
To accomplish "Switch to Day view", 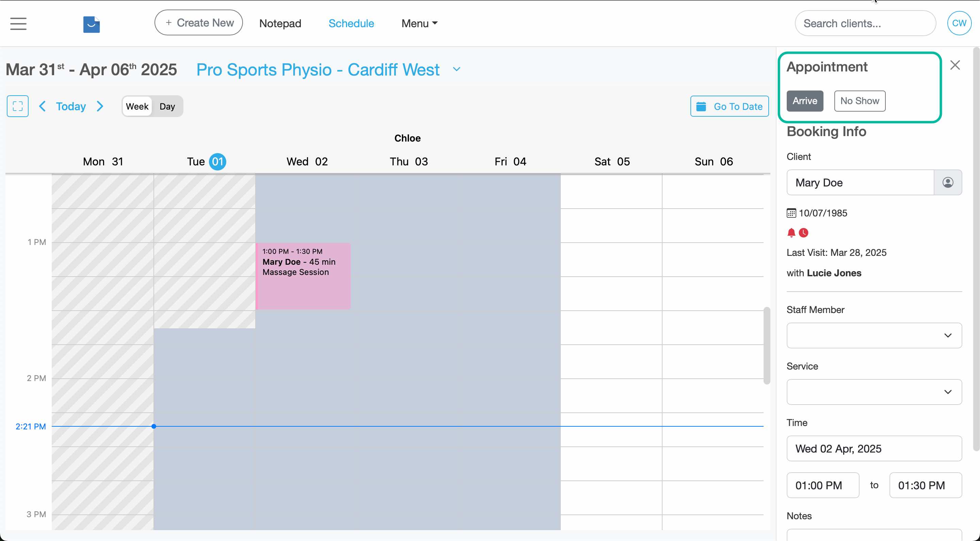I will [167, 106].
